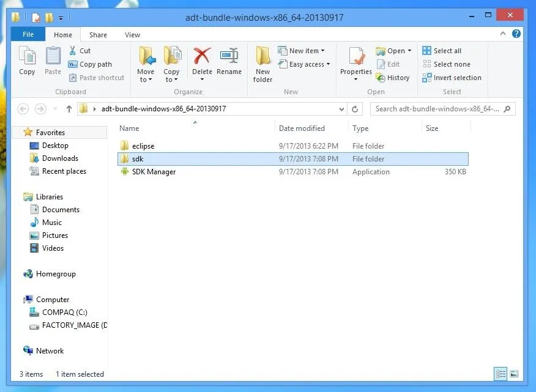Click Invert selection button
The width and height of the screenshot is (536, 392).
click(452, 78)
